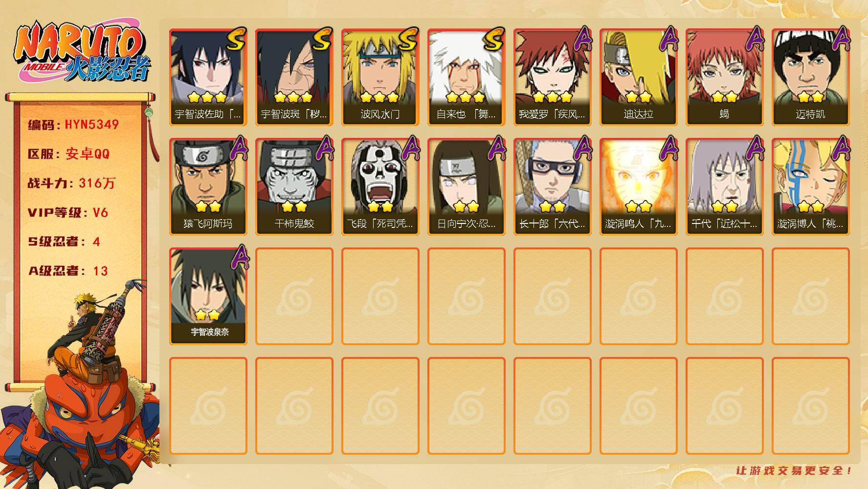The width and height of the screenshot is (868, 489).
Task: Select the 蝎 ninja card
Action: coord(724,77)
